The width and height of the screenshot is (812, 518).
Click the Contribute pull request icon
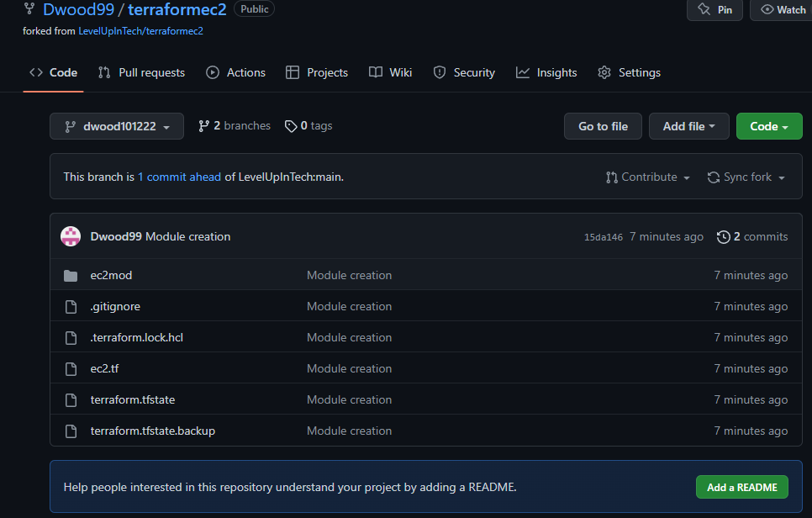click(612, 177)
